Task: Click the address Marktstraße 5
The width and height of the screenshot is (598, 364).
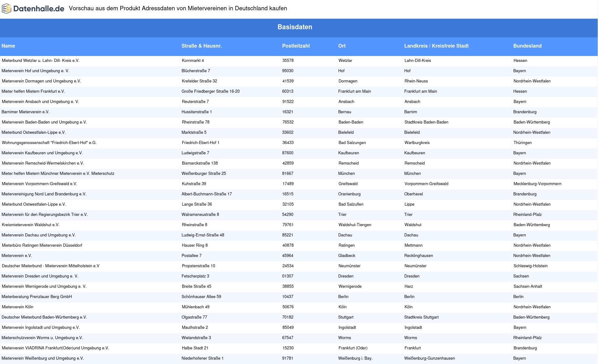Action: (x=194, y=133)
